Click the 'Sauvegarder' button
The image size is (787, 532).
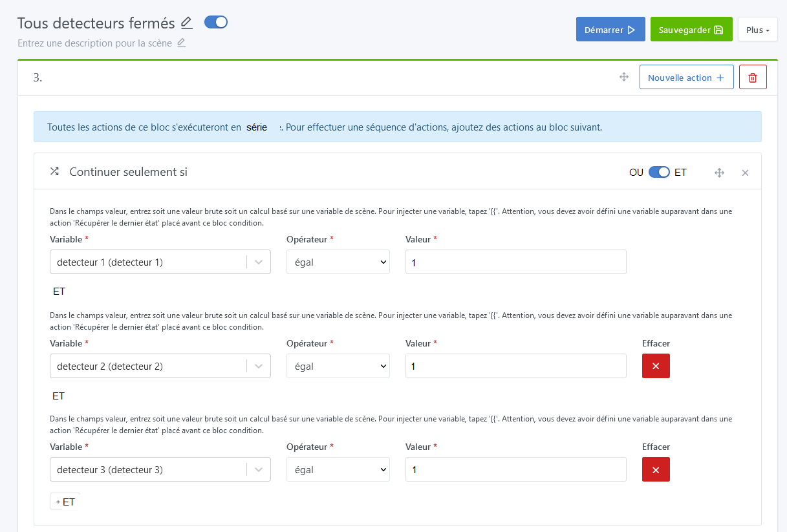[x=691, y=30]
